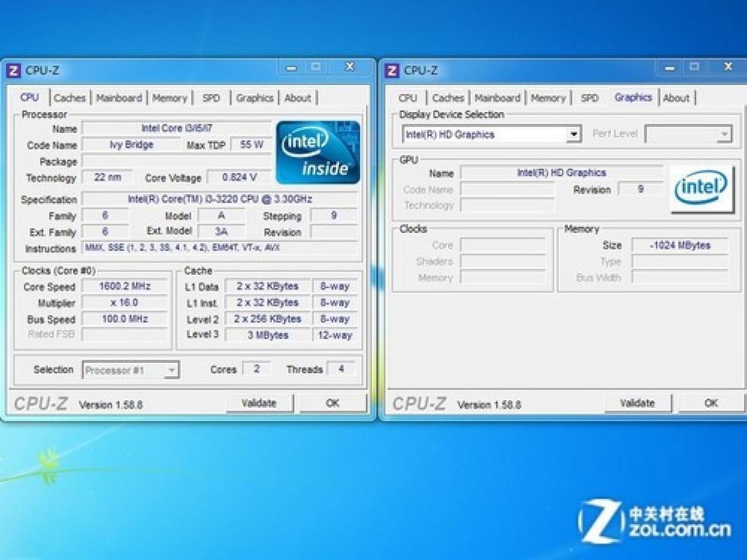Select Graphics tab in right CPU-Z window

[x=633, y=97]
